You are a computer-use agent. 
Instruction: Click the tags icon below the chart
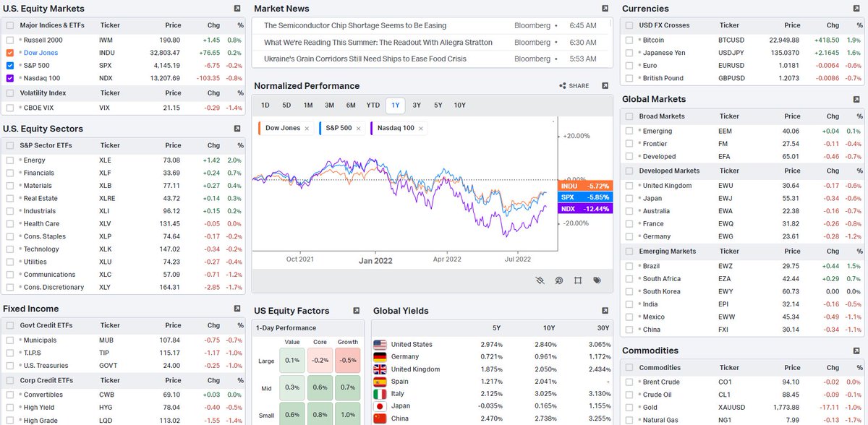597,280
